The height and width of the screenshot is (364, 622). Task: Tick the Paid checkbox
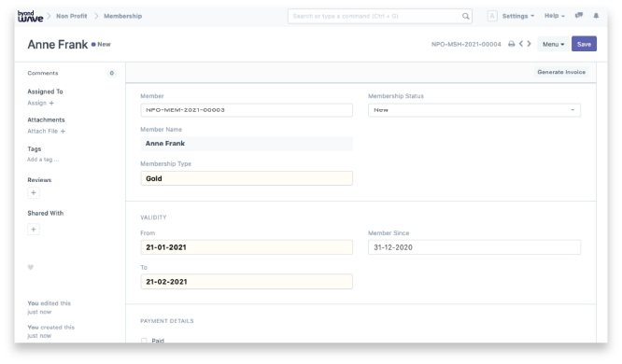click(144, 341)
